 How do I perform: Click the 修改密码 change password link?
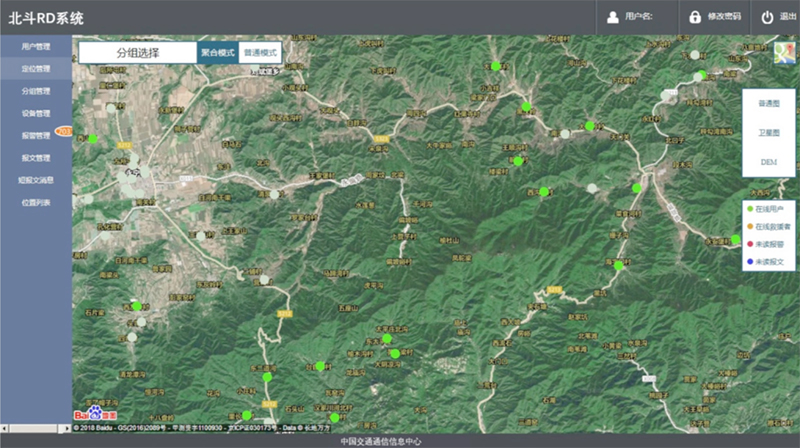pyautogui.click(x=724, y=17)
